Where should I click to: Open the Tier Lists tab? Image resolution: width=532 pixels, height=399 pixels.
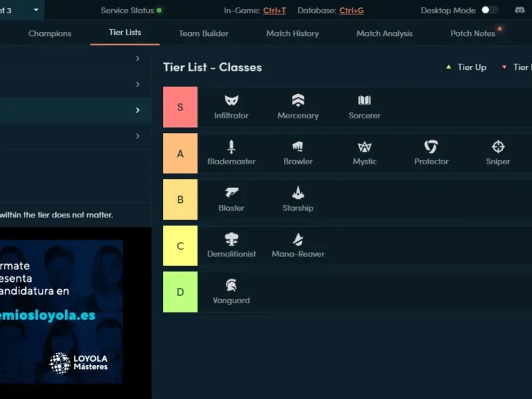click(125, 33)
